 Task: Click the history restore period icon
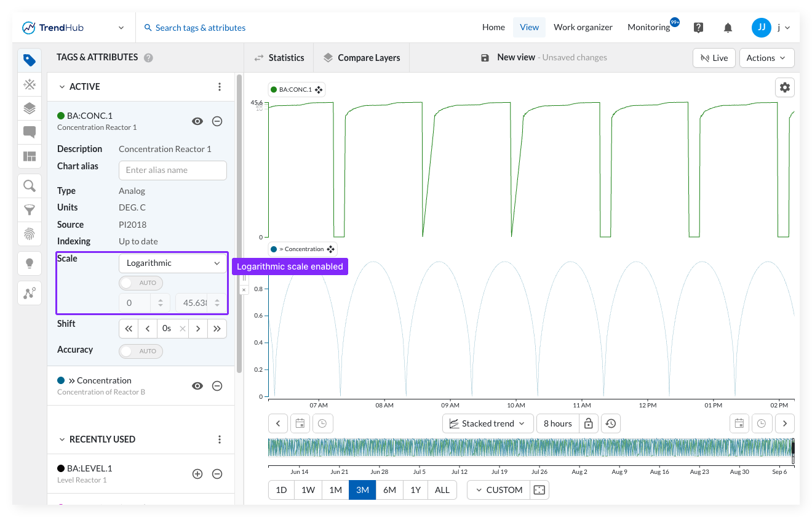pyautogui.click(x=611, y=423)
